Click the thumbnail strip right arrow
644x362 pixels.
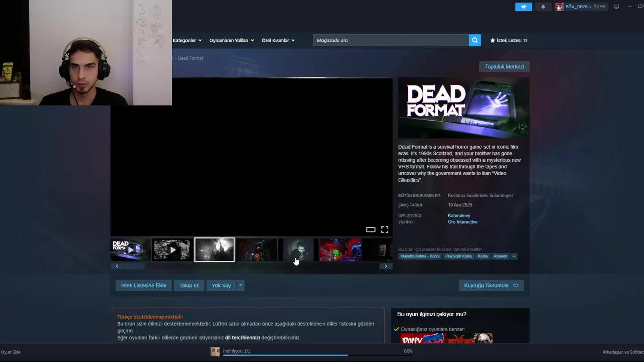(x=386, y=266)
